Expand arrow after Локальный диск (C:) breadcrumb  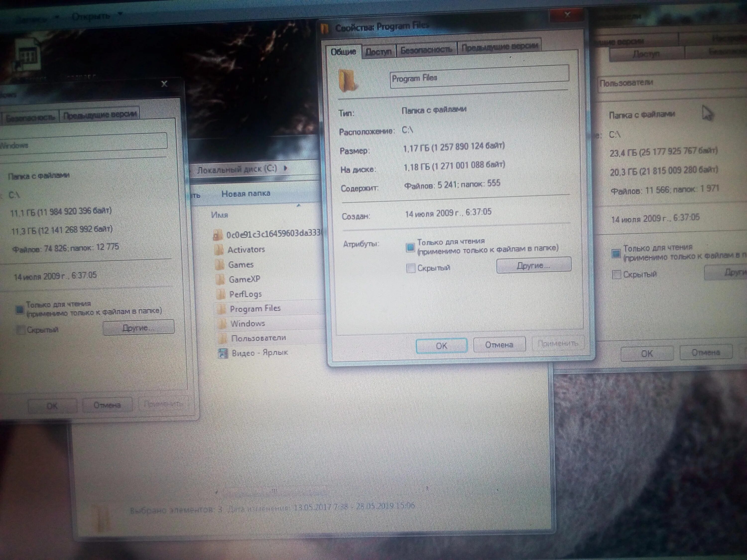[x=286, y=168]
